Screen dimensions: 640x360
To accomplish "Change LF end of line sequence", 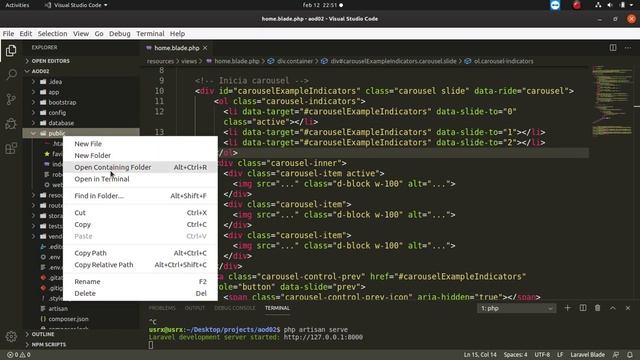I will (x=560, y=355).
